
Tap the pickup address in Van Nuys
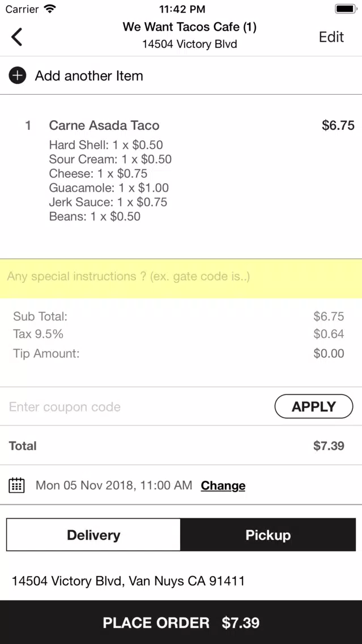[128, 581]
